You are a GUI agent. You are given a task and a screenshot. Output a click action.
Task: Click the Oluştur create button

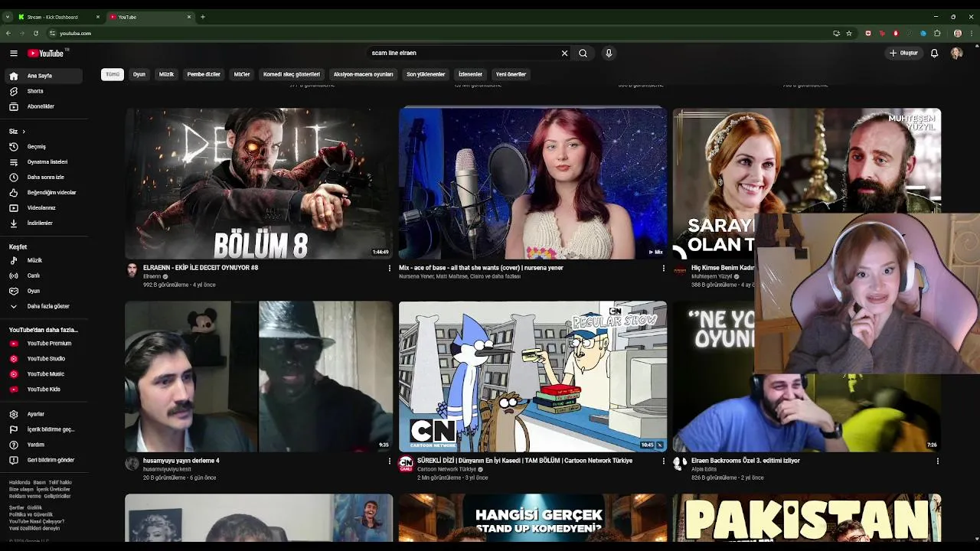[x=903, y=53]
